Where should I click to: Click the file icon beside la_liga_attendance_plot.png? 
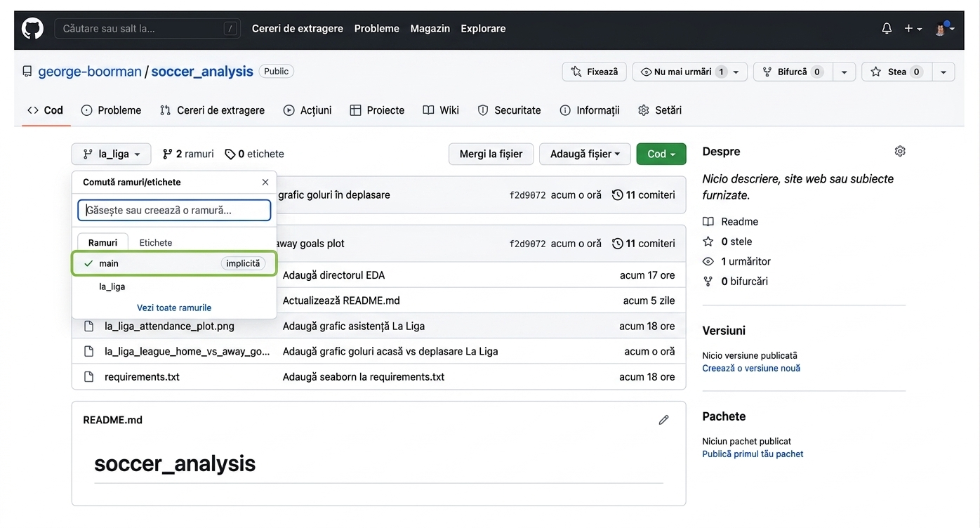click(x=88, y=326)
